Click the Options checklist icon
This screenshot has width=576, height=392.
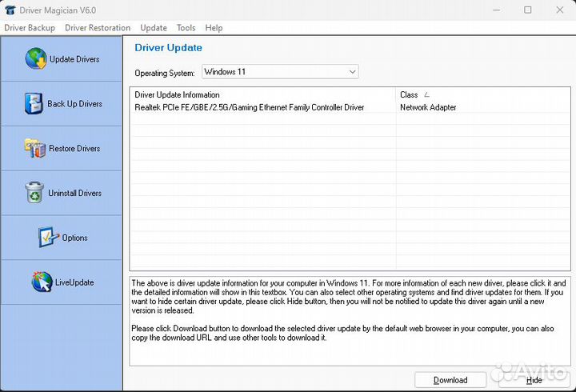click(49, 238)
